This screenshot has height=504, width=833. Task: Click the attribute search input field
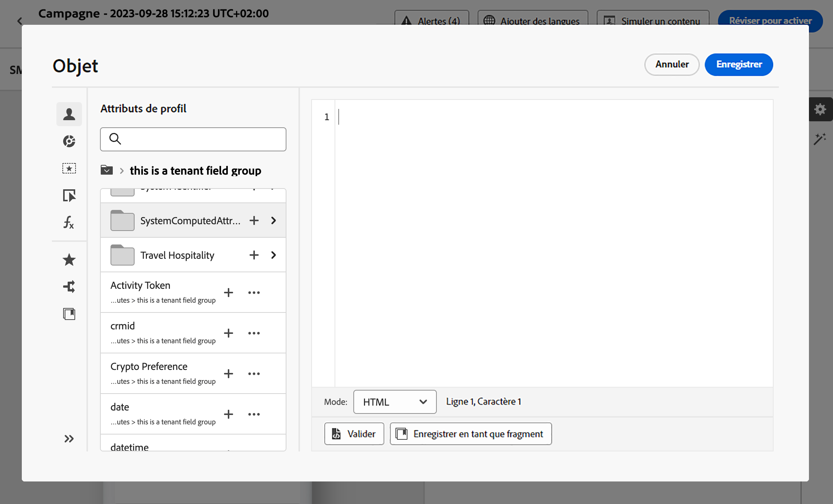tap(199, 139)
